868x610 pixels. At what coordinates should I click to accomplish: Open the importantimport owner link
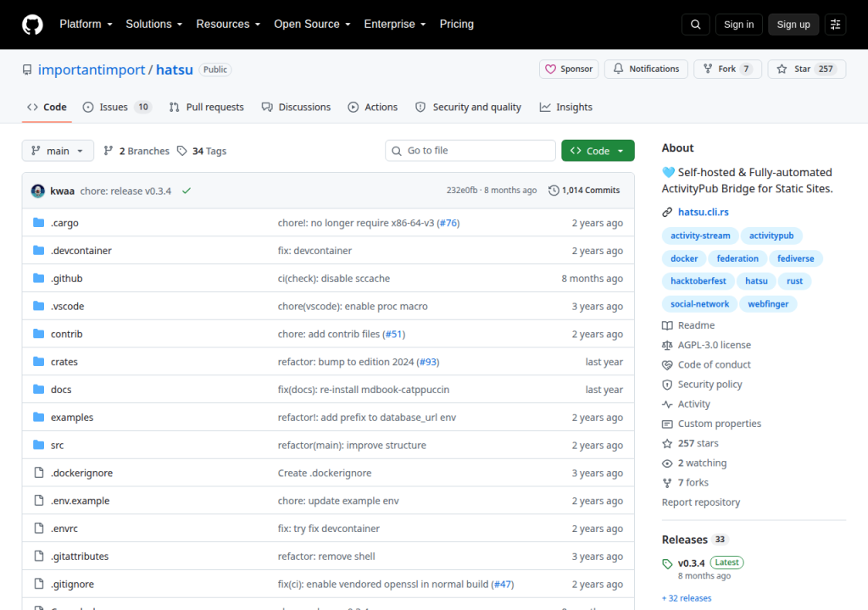click(92, 69)
